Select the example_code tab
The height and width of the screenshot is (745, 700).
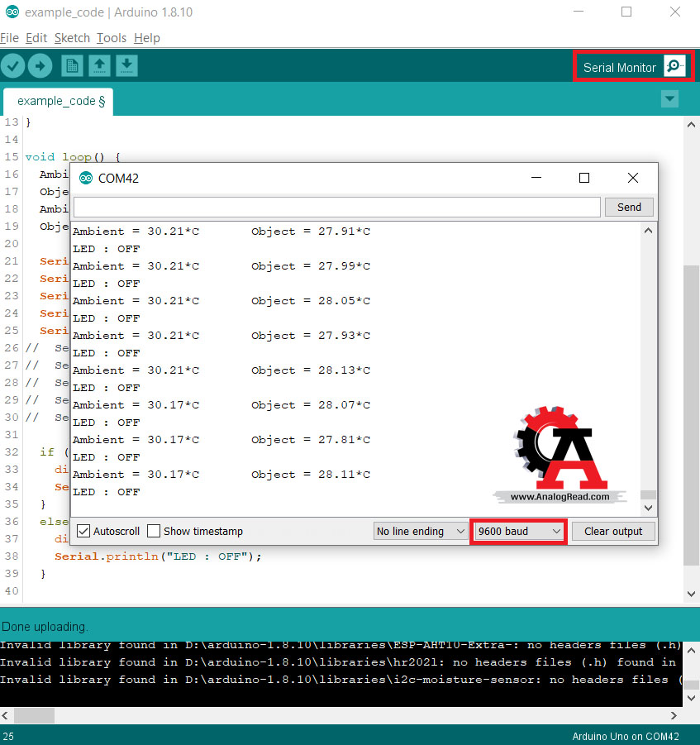click(59, 101)
